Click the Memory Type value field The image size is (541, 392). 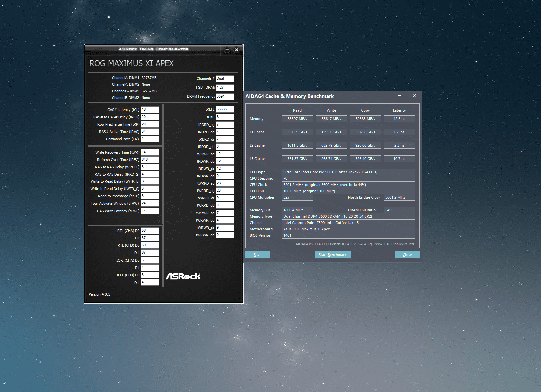(348, 216)
